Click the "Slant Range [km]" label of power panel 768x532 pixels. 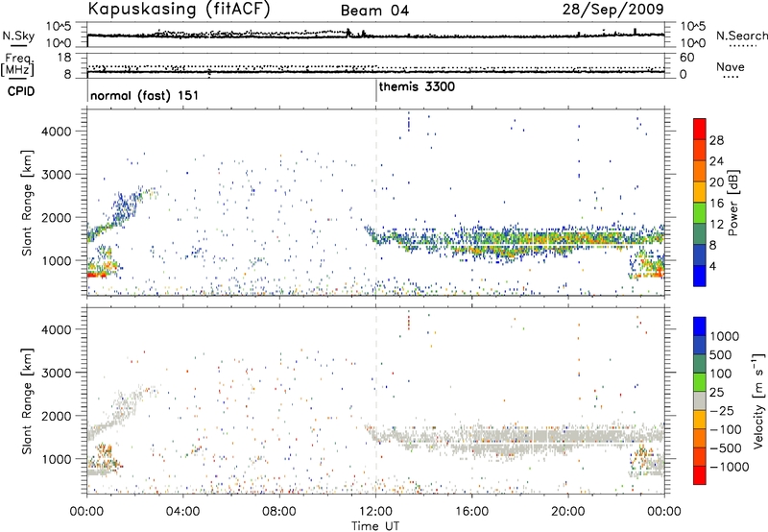click(x=28, y=203)
